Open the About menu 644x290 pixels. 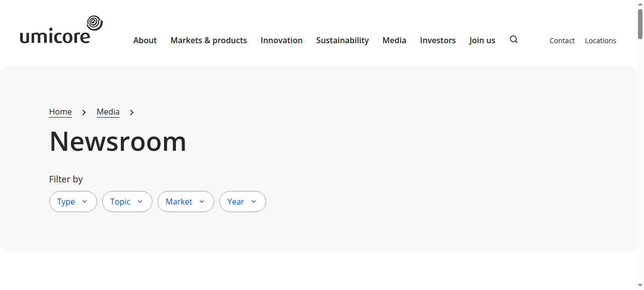point(145,40)
